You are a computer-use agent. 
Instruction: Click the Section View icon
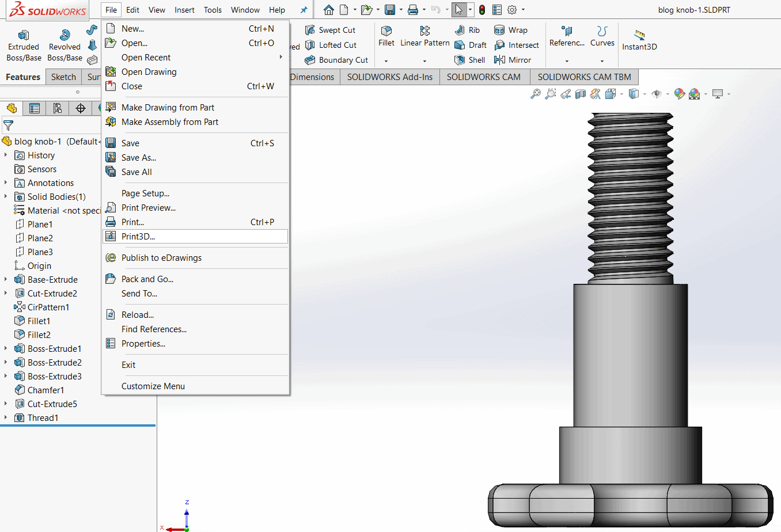point(581,94)
